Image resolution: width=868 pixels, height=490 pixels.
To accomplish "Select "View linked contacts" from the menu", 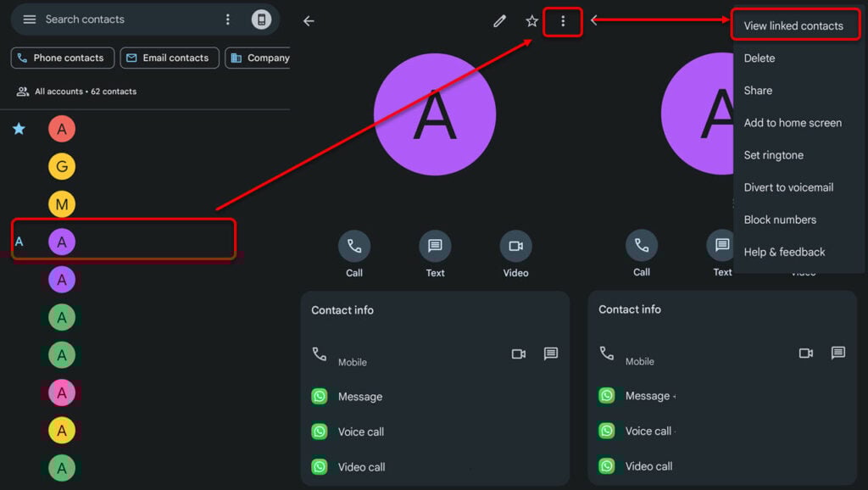I will [x=794, y=25].
